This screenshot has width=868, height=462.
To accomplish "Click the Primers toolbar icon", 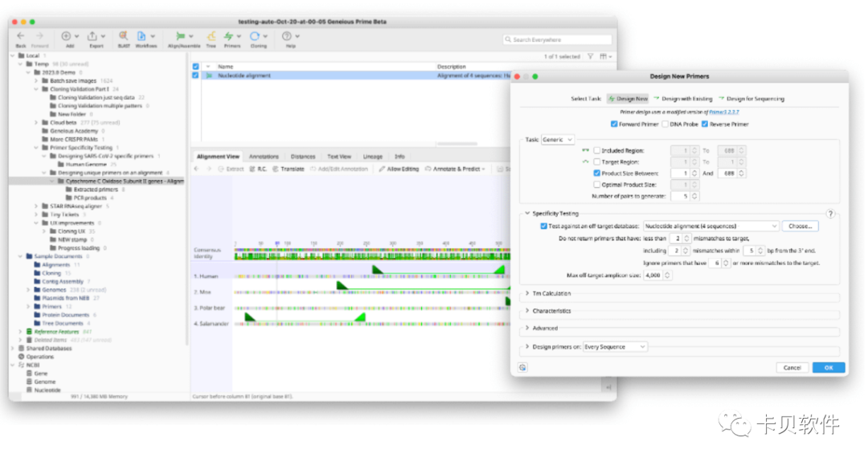I will [228, 36].
